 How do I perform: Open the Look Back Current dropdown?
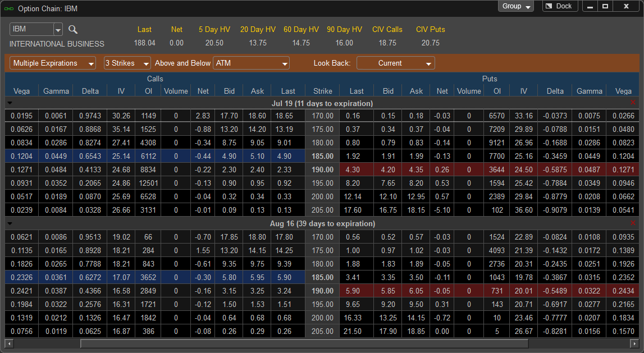395,63
